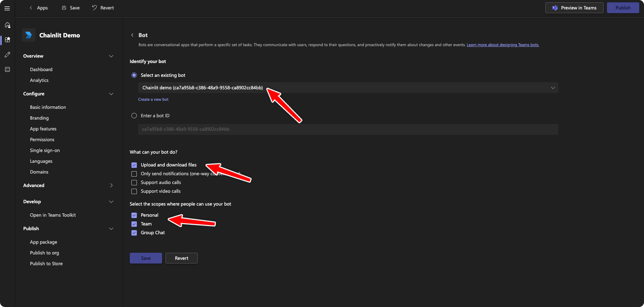
Task: Click the Revert button below scopes
Action: click(x=182, y=258)
